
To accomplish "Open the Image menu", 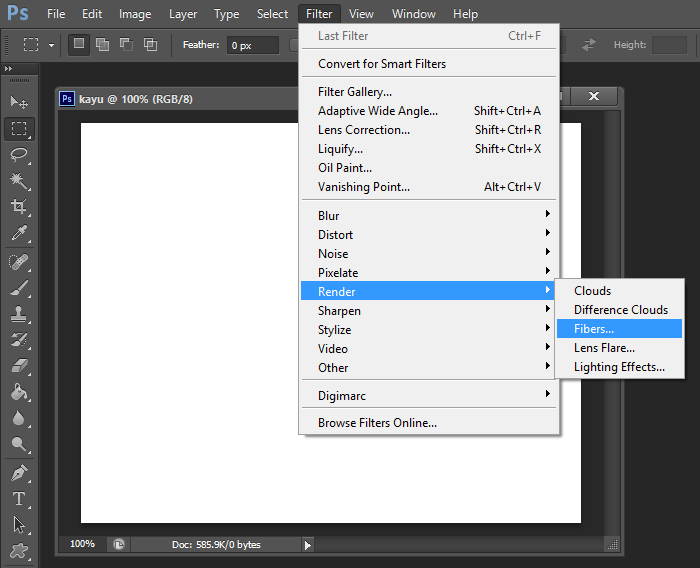I will 135,14.
